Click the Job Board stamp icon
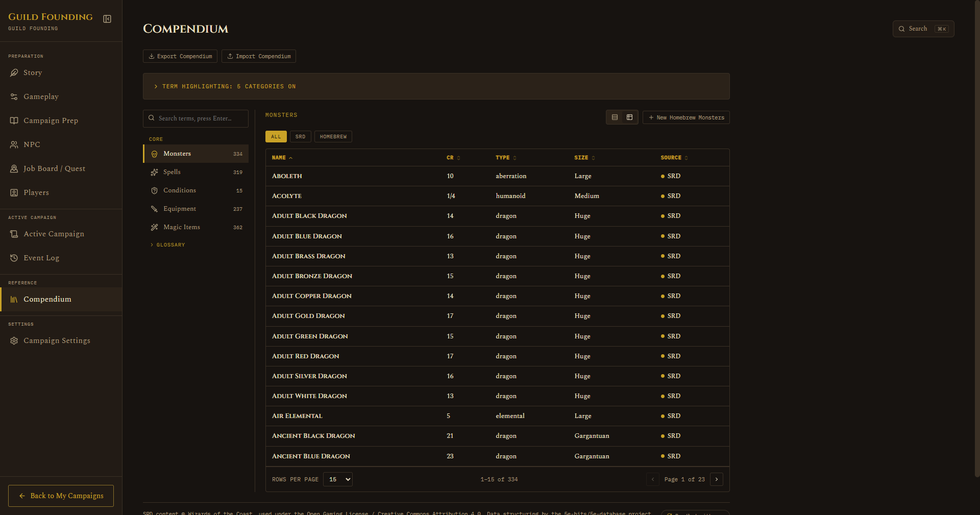The height and width of the screenshot is (515, 980). (14, 168)
